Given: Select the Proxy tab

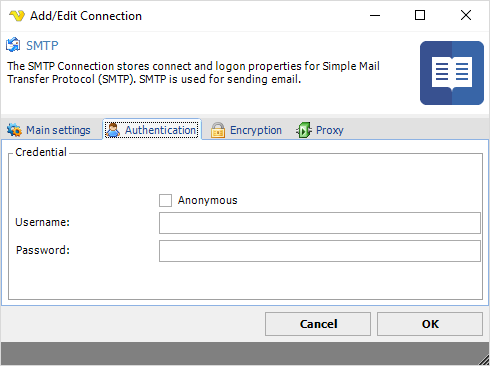Looking at the screenshot, I should (320, 130).
